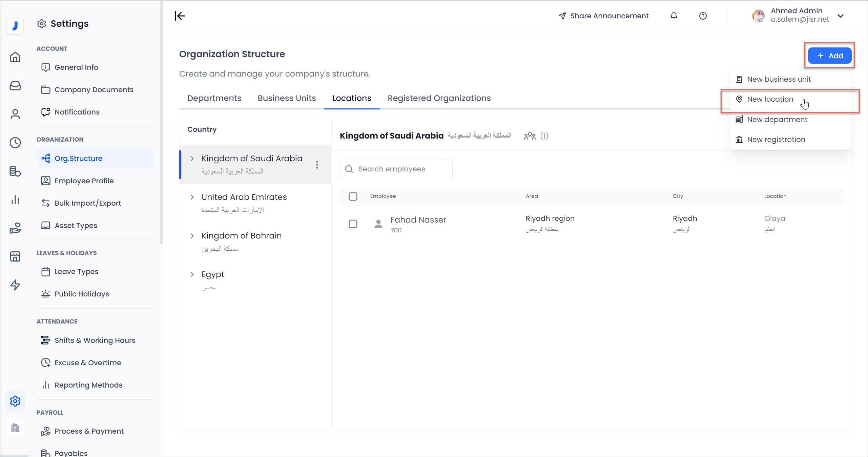Click the home icon in left rail
868x457 pixels.
click(x=15, y=57)
